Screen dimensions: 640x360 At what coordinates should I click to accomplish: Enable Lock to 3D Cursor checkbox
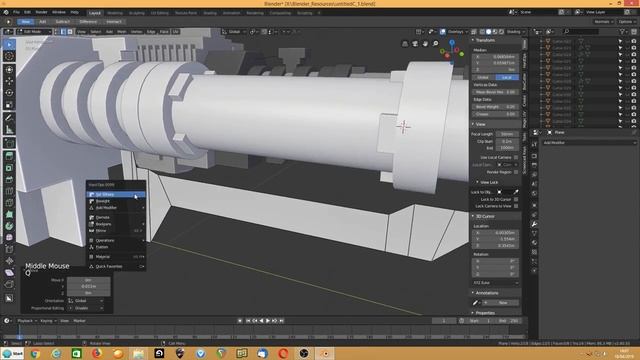pyautogui.click(x=516, y=199)
